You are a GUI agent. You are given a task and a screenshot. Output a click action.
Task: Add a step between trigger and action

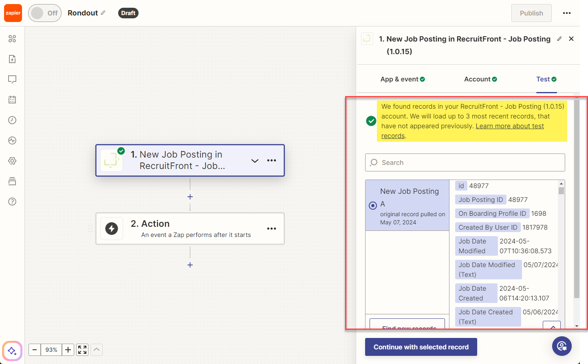[x=190, y=197]
